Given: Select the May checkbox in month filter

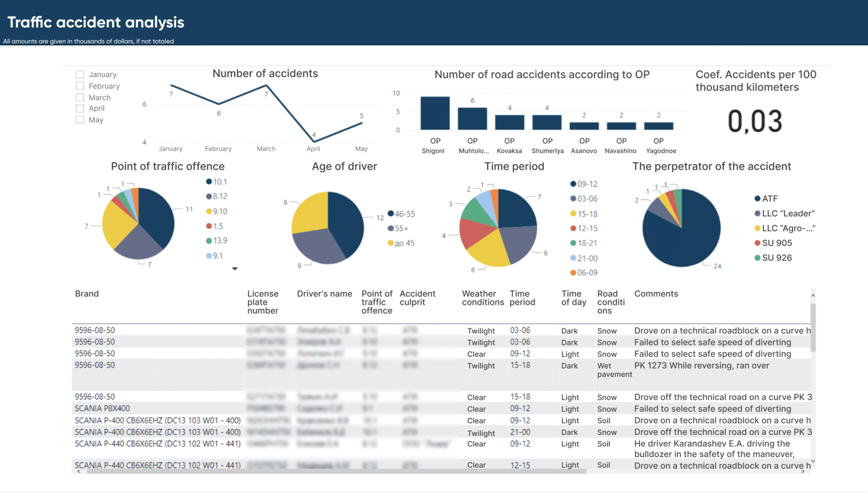Looking at the screenshot, I should (x=80, y=119).
